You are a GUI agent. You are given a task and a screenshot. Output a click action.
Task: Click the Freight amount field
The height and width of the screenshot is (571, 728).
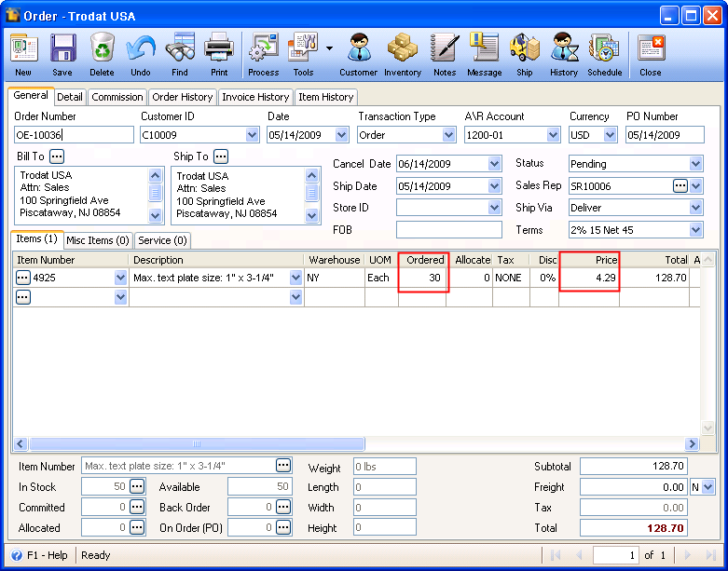point(634,487)
